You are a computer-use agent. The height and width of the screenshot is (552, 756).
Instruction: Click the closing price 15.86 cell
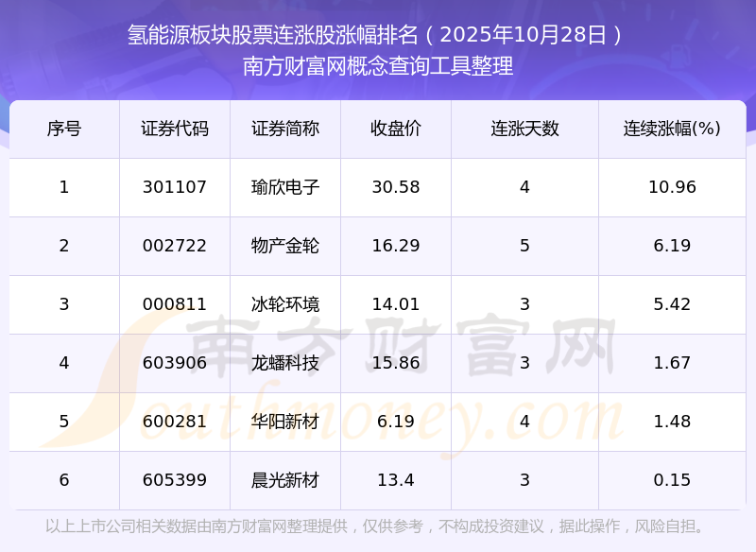396,363
